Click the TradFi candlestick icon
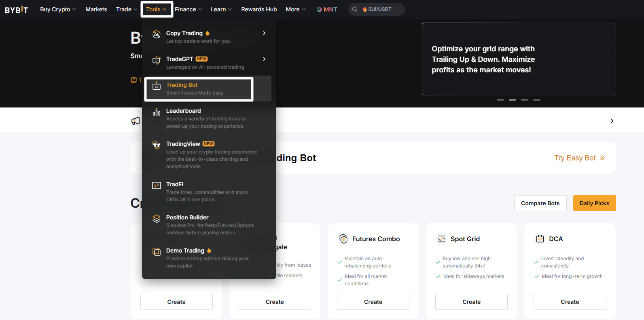This screenshot has height=320, width=644. 157,185
